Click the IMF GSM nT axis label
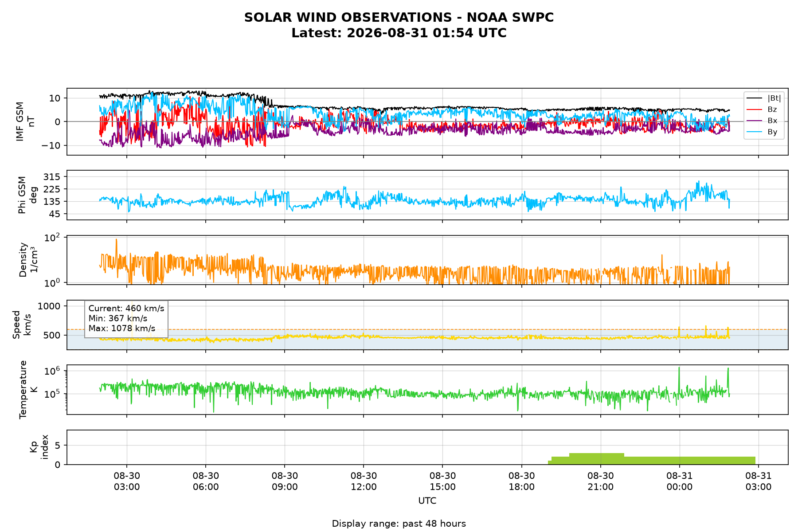This screenshot has width=798, height=532. 25,121
